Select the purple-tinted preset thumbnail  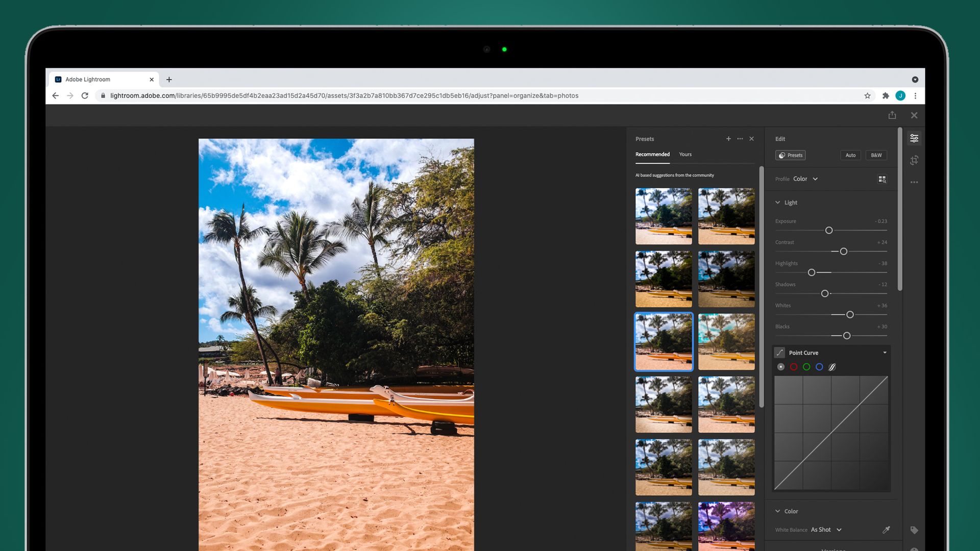pos(726,526)
